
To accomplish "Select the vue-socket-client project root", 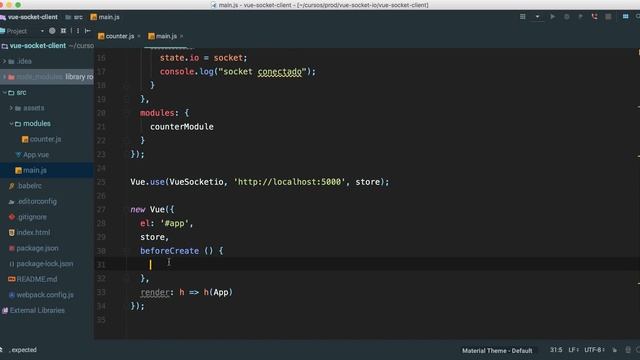I will point(38,46).
